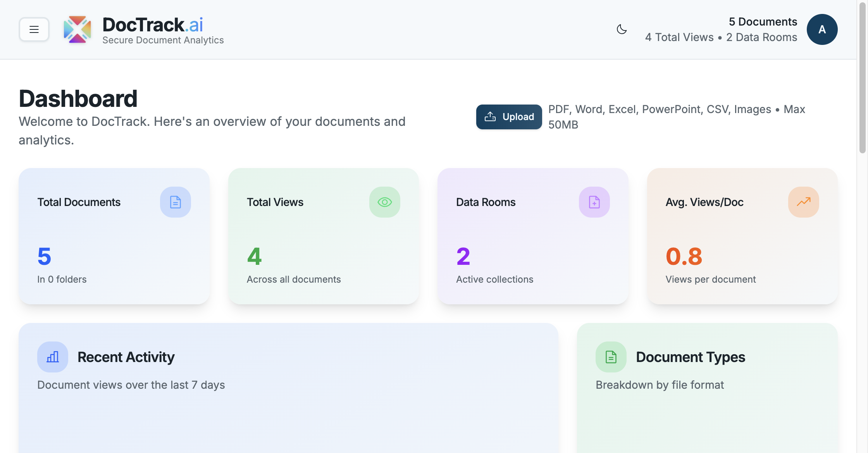Click the 'DocTrack.ai' brand title
This screenshot has height=453, width=868.
click(x=153, y=25)
